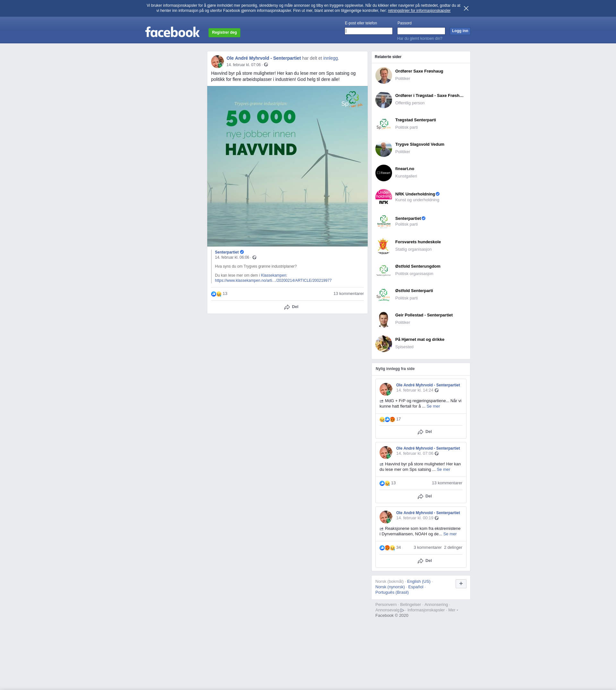Switch language to English (US)
The width and height of the screenshot is (616, 690).
(418, 581)
